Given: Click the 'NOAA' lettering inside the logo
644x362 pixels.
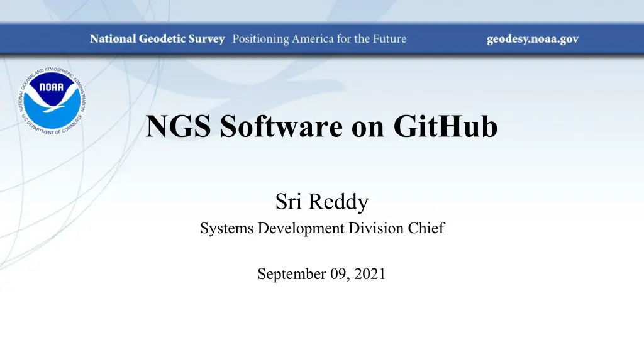Looking at the screenshot, I should click(51, 88).
